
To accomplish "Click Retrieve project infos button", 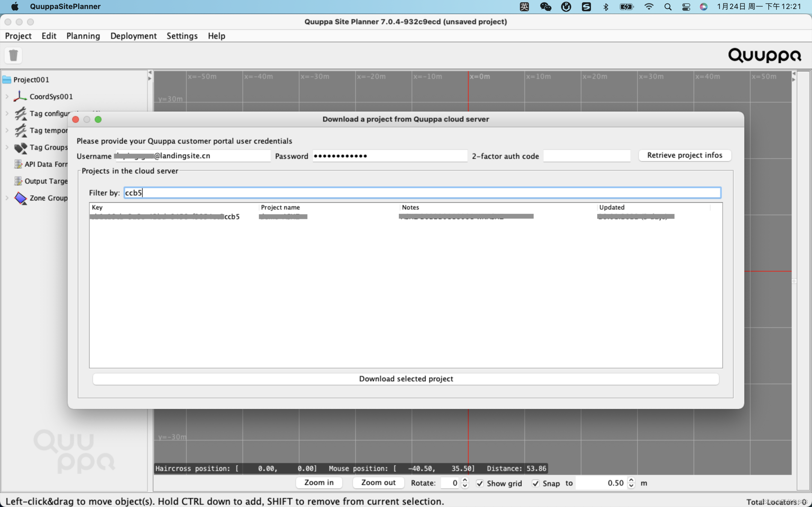I will coord(685,155).
